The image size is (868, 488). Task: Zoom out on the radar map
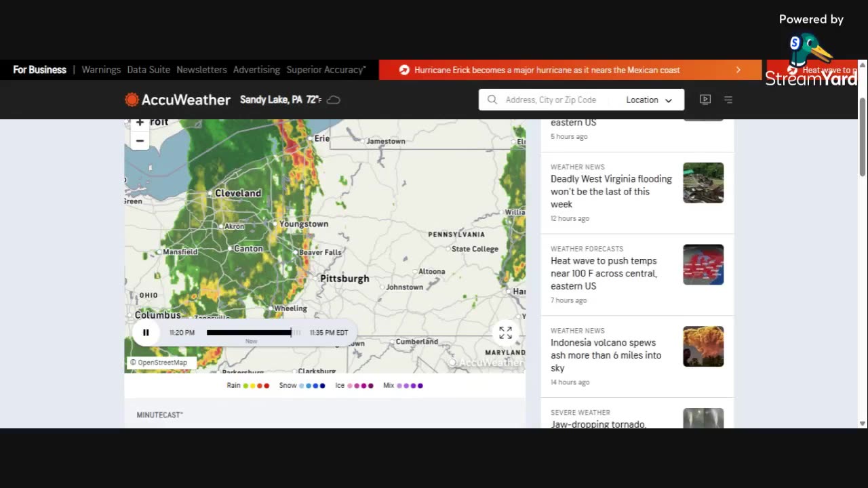(x=140, y=141)
